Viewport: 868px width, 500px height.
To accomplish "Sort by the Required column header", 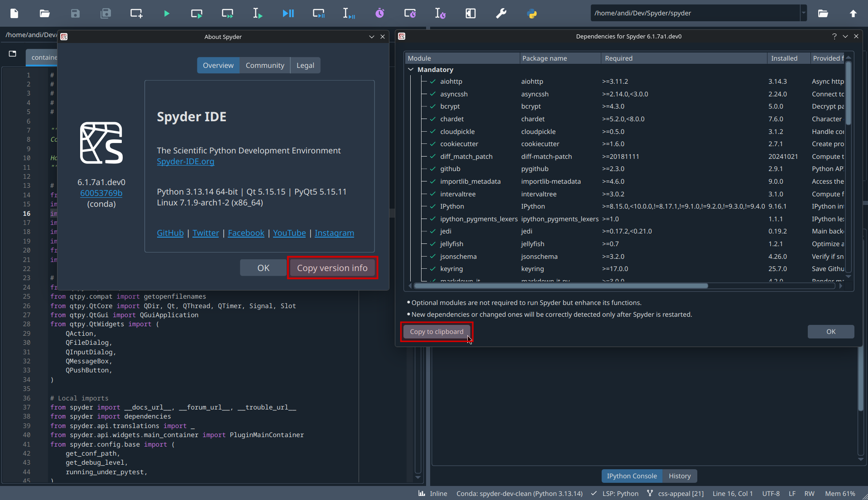I will 684,58.
